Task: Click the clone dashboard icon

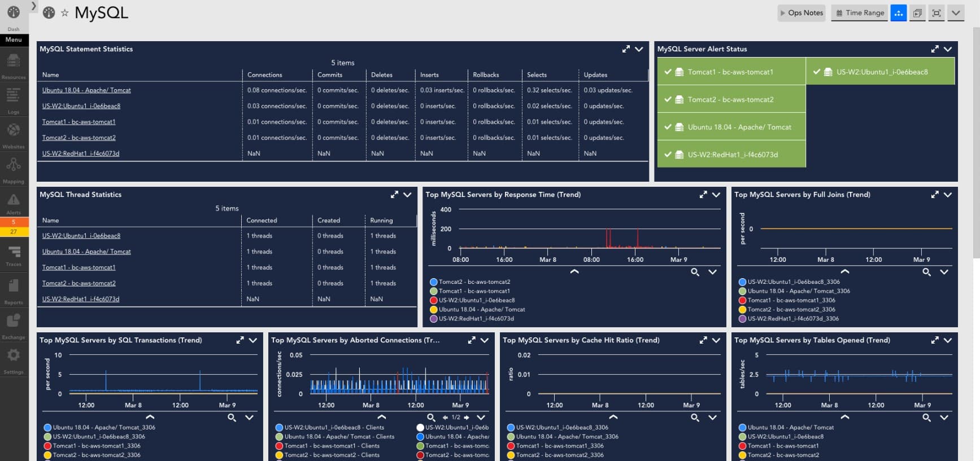Action: click(x=918, y=13)
